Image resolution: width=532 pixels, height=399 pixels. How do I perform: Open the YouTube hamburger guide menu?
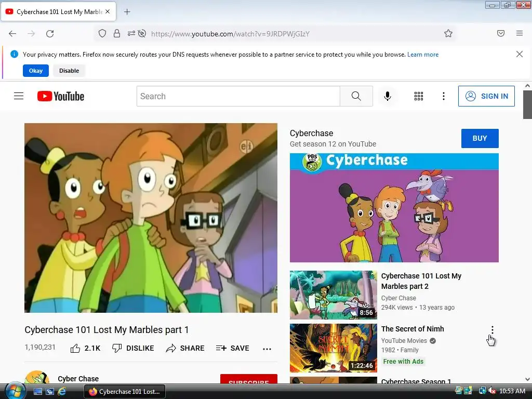click(19, 96)
